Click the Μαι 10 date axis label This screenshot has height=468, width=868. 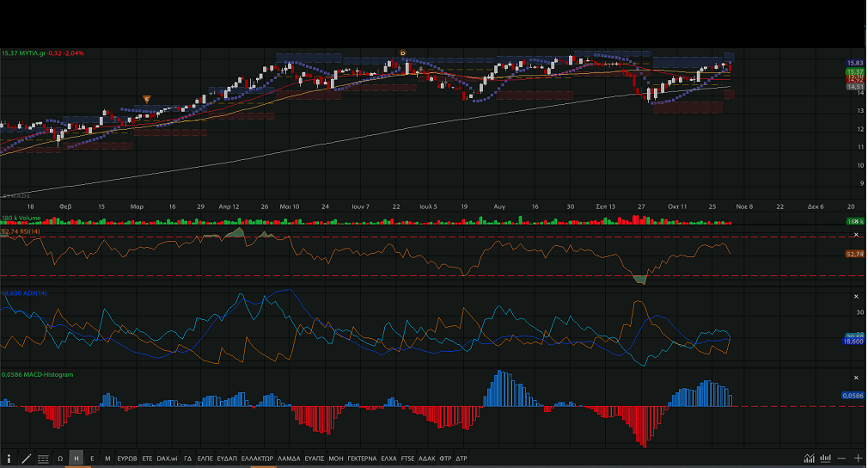tap(289, 206)
